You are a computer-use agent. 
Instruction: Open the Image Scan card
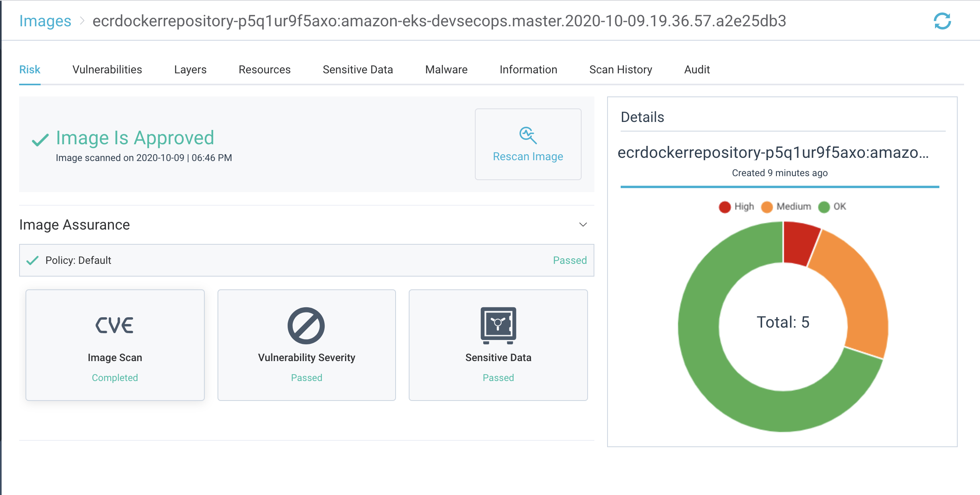coord(115,345)
